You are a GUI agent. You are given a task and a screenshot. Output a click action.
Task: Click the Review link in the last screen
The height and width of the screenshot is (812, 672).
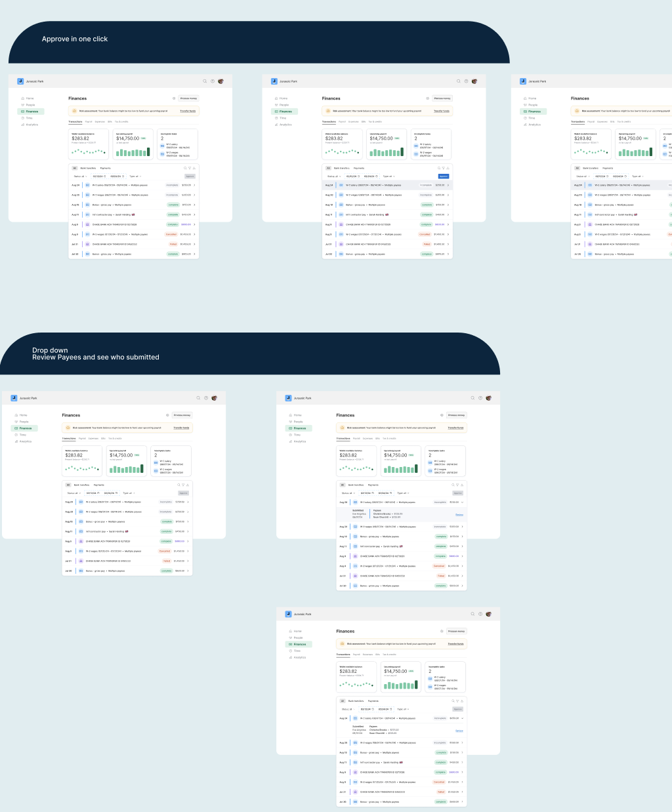459,731
